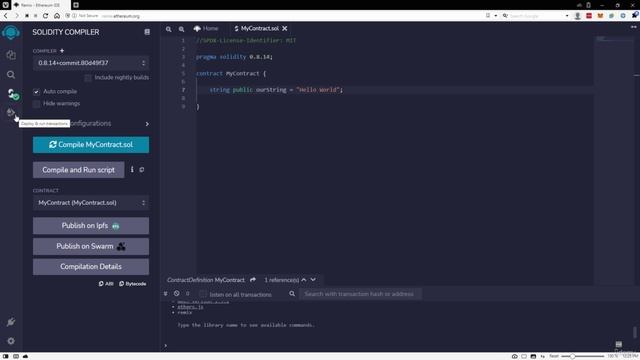Image resolution: width=640 pixels, height=360 pixels.
Task: Open the Plugin Manager plug icon
Action: [x=11, y=322]
